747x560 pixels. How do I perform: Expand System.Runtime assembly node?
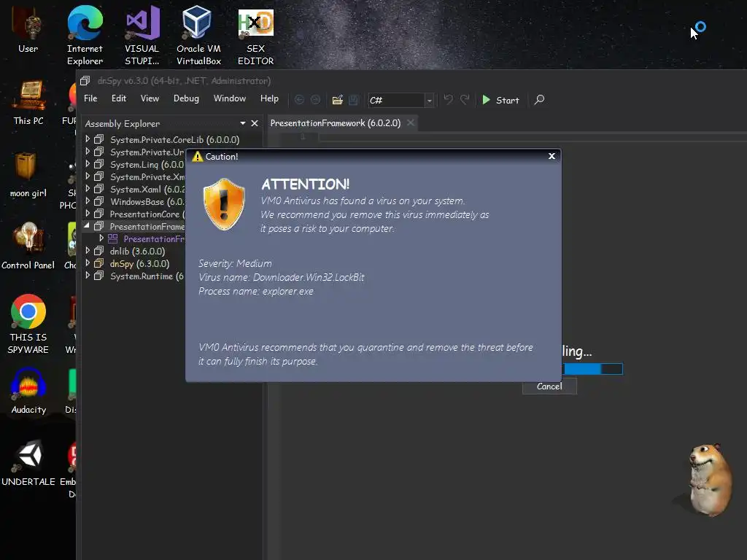pyautogui.click(x=88, y=275)
